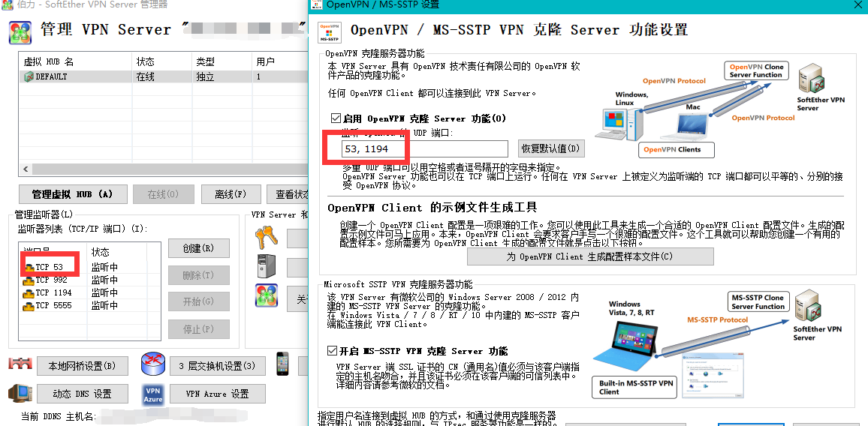Image resolution: width=868 pixels, height=426 pixels.
Task: Click 创建(R) to add a listener
Action: (199, 248)
